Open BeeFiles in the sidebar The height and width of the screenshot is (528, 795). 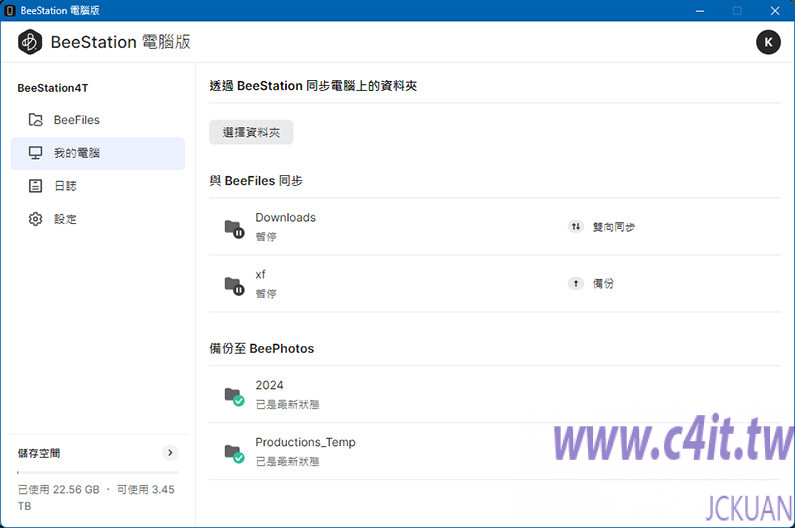coord(98,120)
